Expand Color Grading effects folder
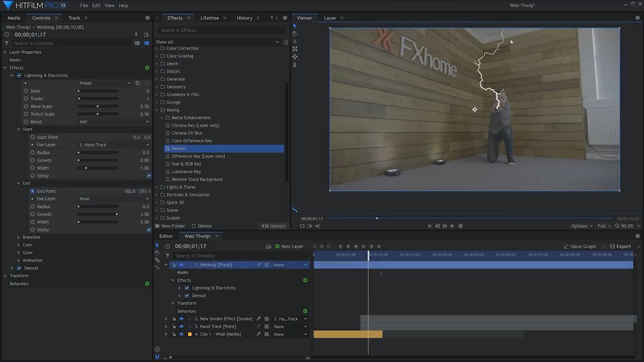Viewport: 644px width, 362px height. 156,56
